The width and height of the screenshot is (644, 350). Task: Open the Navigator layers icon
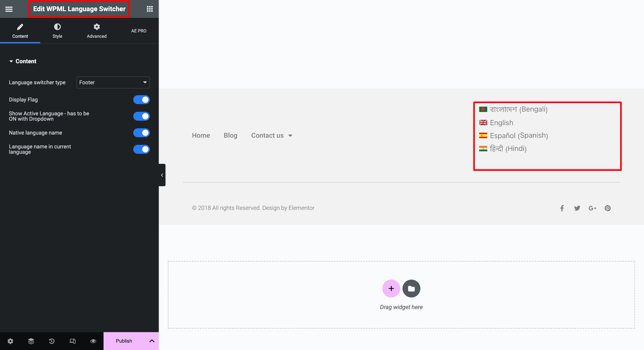coord(31,341)
